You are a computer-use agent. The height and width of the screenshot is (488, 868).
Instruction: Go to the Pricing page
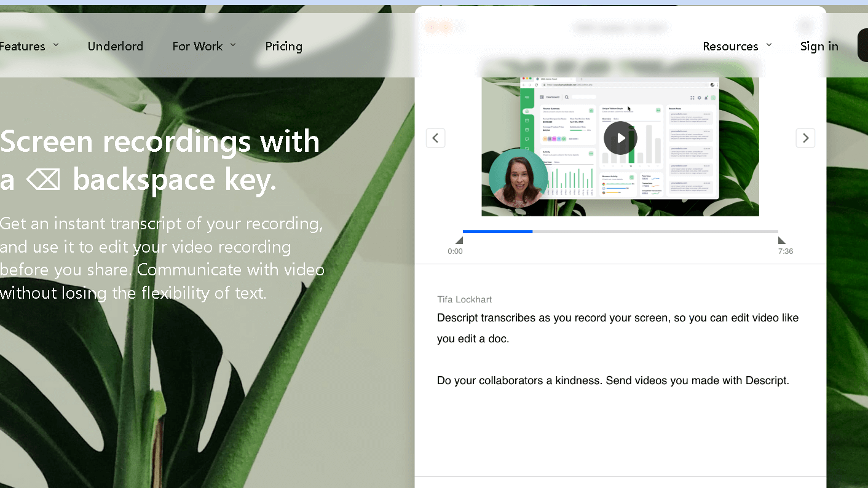[x=283, y=46]
